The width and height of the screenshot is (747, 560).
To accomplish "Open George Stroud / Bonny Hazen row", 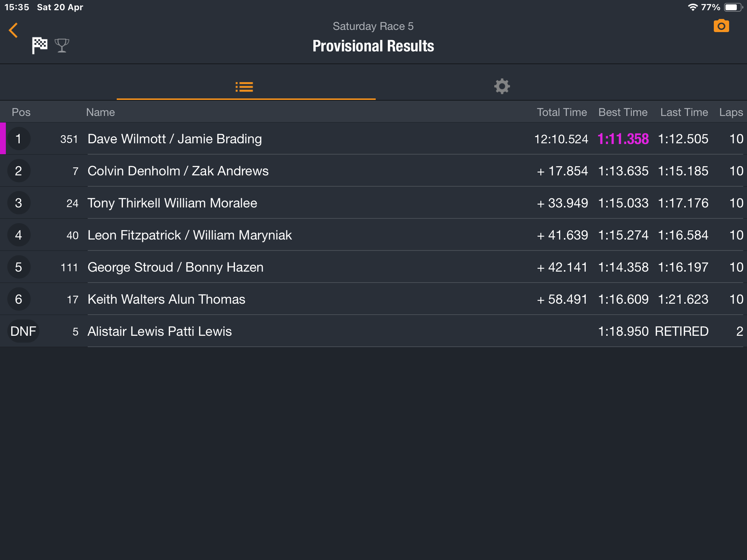I will [x=175, y=267].
